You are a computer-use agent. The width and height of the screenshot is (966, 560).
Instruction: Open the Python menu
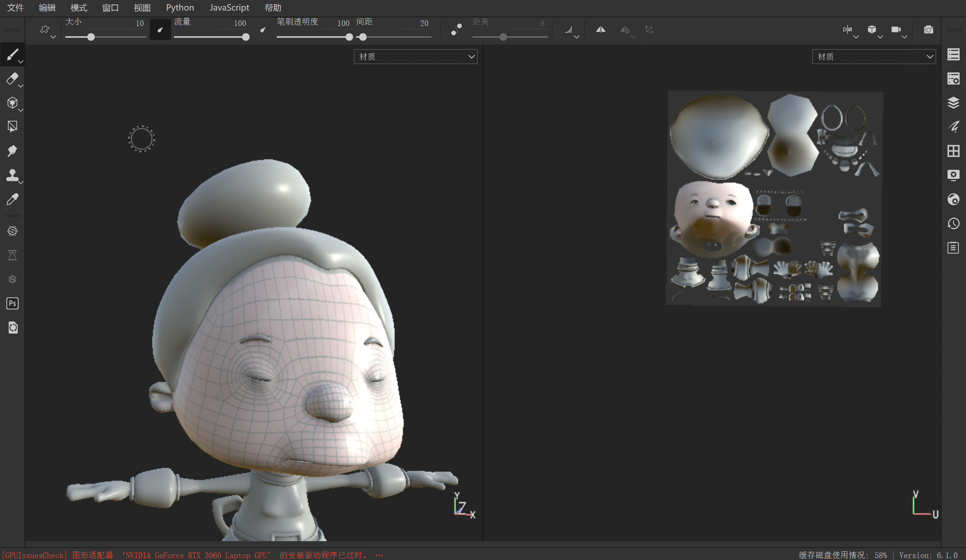(180, 8)
